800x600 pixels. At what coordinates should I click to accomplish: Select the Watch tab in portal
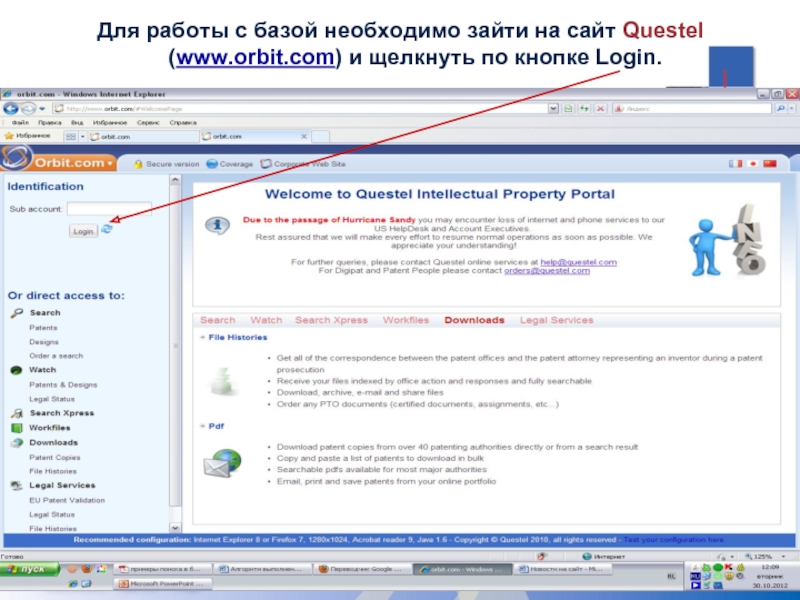[x=266, y=320]
